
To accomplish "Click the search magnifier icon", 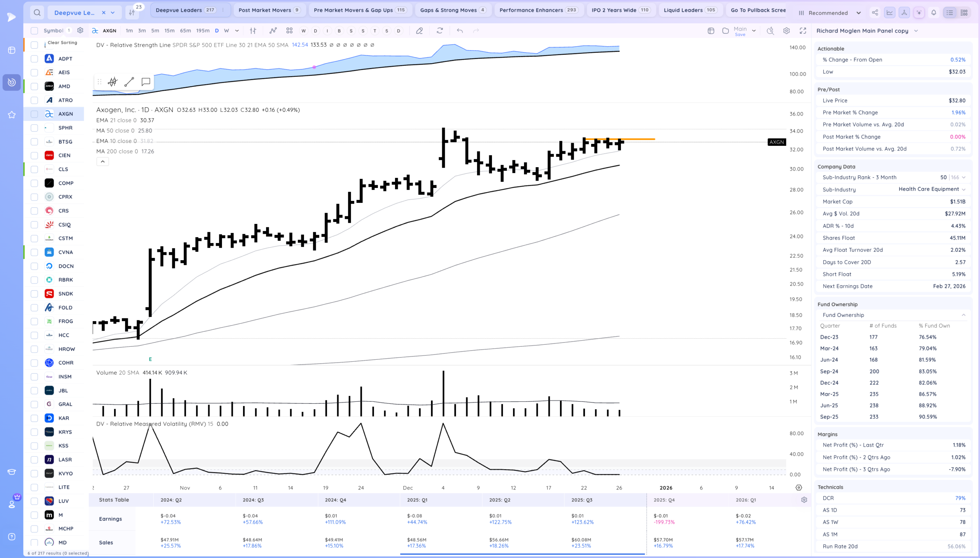I will 37,13.
